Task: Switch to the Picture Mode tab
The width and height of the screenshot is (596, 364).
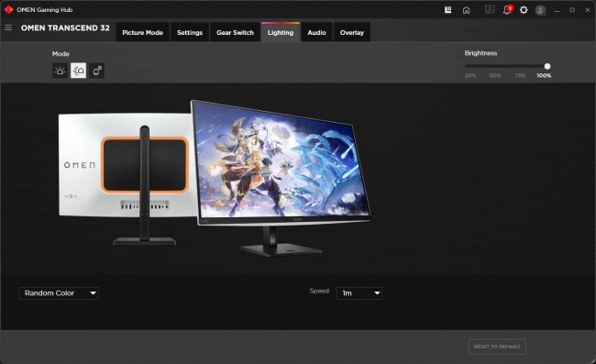Action: (x=142, y=32)
